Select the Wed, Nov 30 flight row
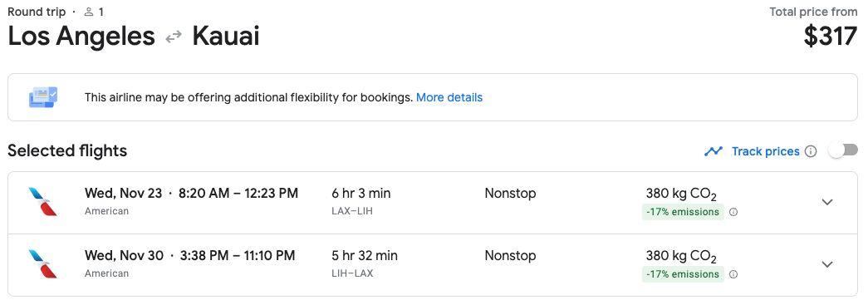This screenshot has height=305, width=868. (433, 264)
